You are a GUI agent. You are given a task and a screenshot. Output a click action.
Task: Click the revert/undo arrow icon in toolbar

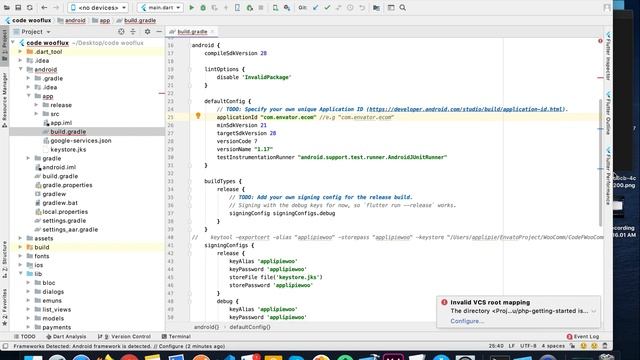pos(362,7)
